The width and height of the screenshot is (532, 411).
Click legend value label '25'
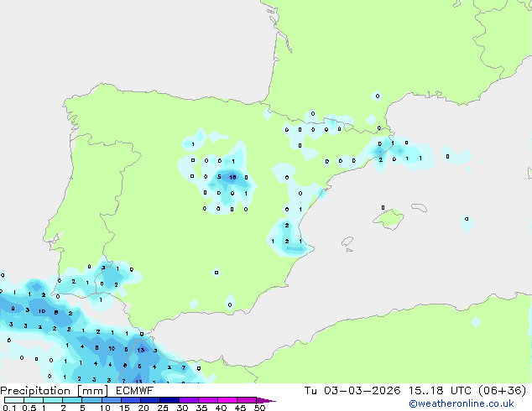click(163, 408)
